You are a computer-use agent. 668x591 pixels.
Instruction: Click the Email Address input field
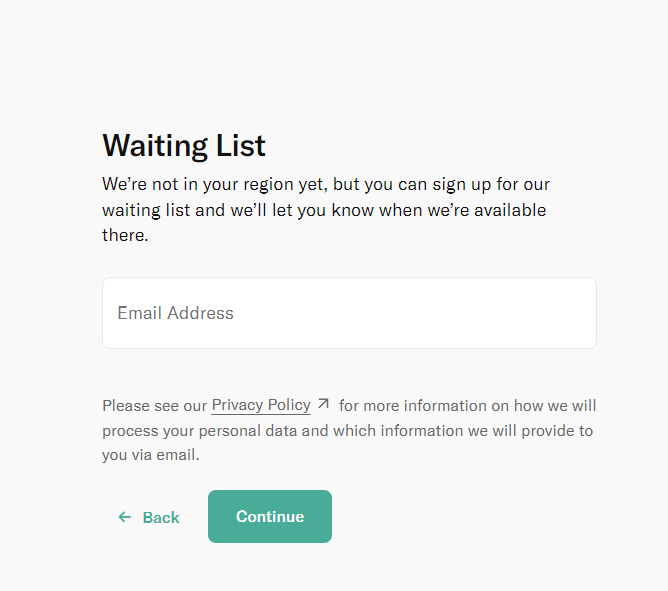(x=349, y=313)
